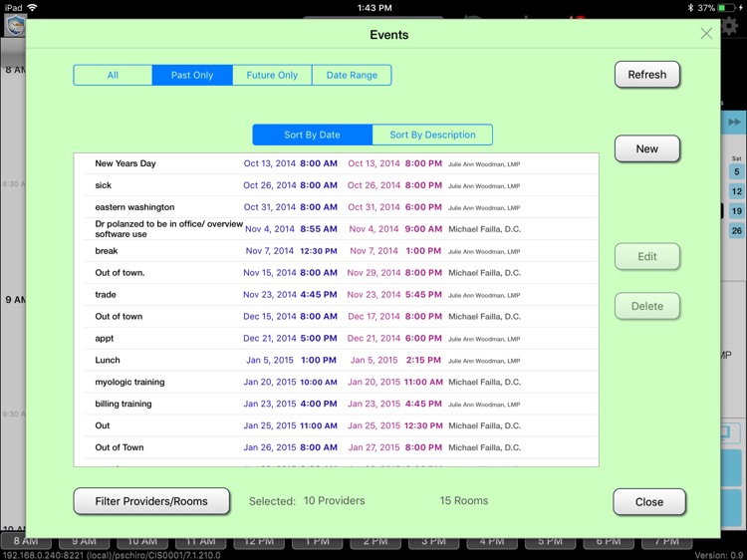Screen dimensions: 747x560
Task: Select Out of Town Jan 26 event
Action: click(x=336, y=447)
